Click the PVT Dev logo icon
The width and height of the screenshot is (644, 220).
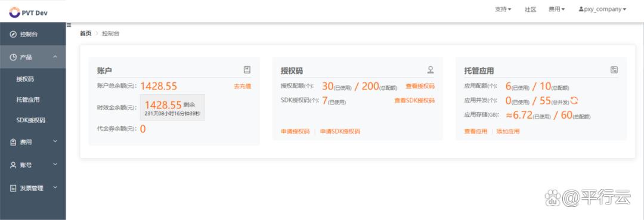coord(14,13)
